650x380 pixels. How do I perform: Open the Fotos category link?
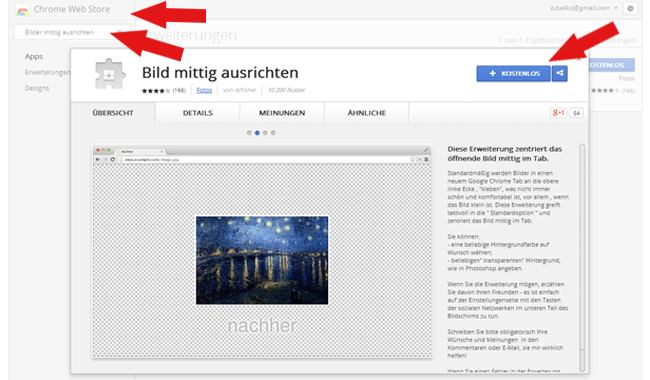(204, 90)
